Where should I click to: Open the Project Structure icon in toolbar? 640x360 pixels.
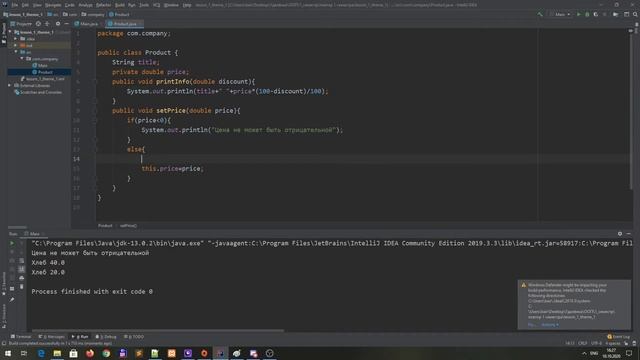[626, 14]
